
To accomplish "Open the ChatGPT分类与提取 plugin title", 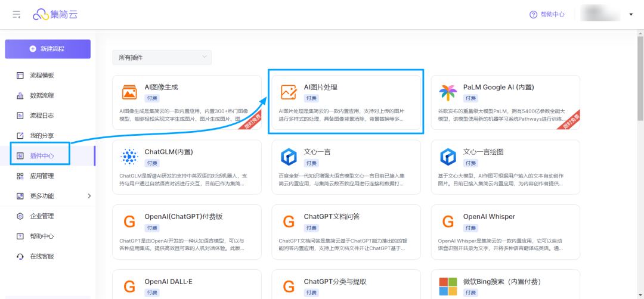I will pyautogui.click(x=335, y=281).
